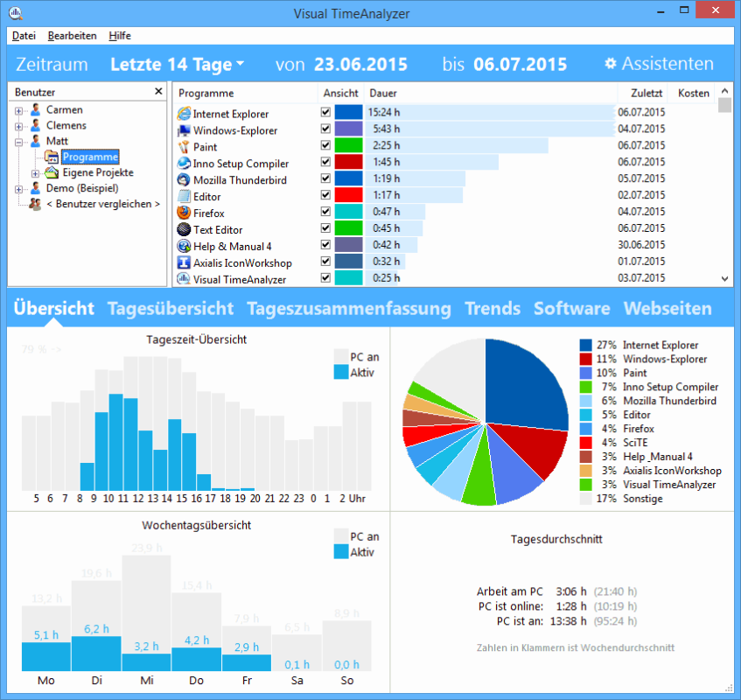This screenshot has height=700, width=741.
Task: Open the Trends tab
Action: tap(493, 308)
